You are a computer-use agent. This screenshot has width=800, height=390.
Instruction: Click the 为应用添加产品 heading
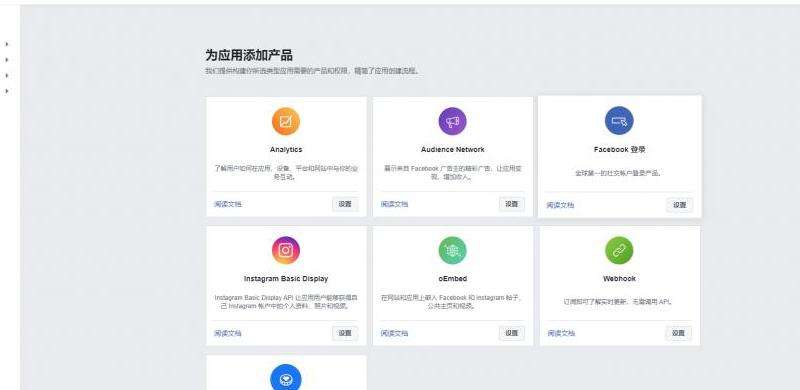click(249, 55)
